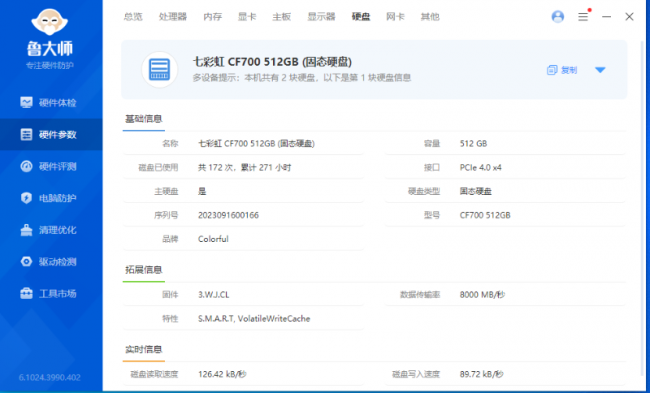Switch to the 主板 tab
Image resolution: width=650 pixels, height=393 pixels.
pyautogui.click(x=281, y=17)
